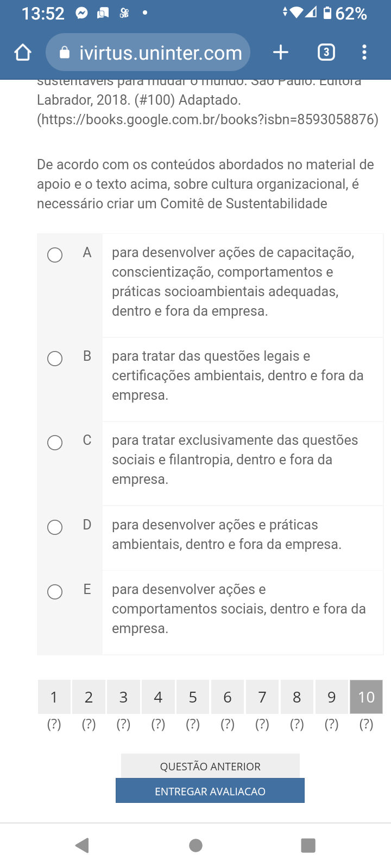
Task: Switch to question 9 in navigator
Action: point(331,697)
